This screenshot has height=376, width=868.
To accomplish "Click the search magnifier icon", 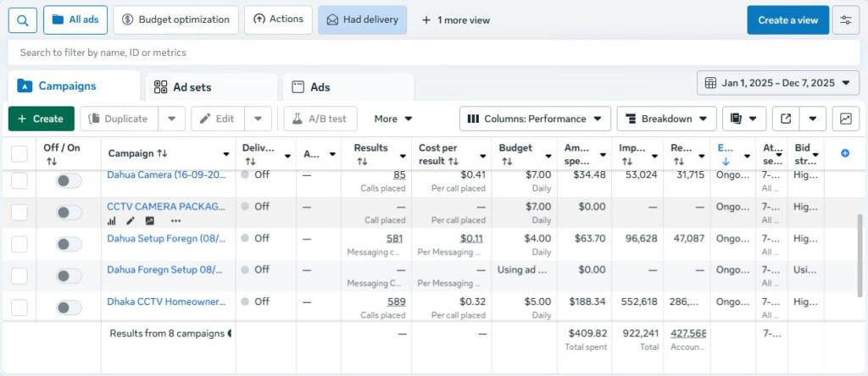I will click(x=22, y=19).
